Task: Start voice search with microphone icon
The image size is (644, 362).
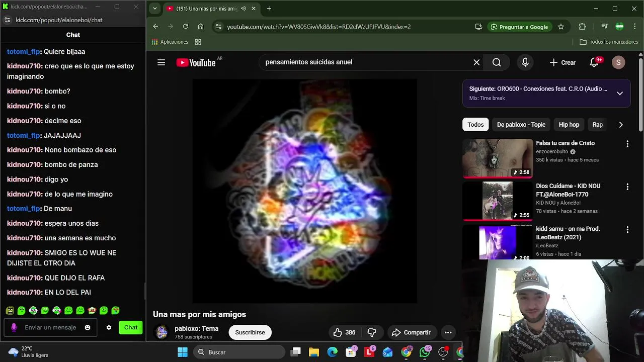Action: (525, 62)
